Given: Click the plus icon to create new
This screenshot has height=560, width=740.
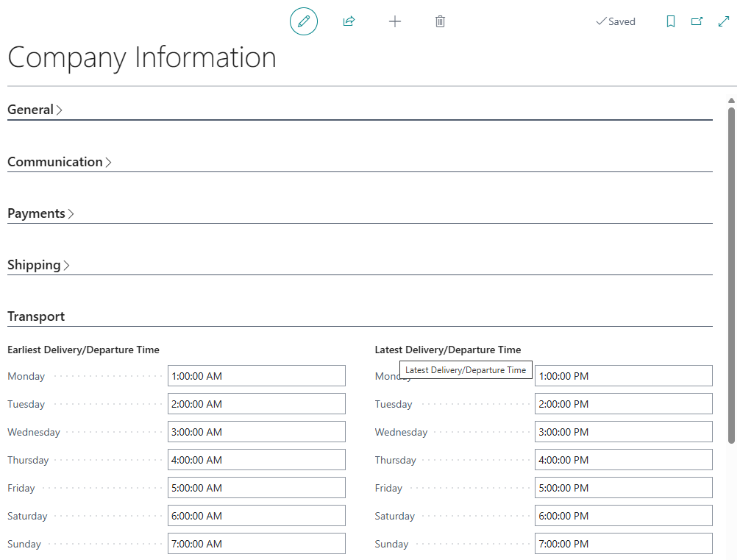Looking at the screenshot, I should tap(395, 21).
